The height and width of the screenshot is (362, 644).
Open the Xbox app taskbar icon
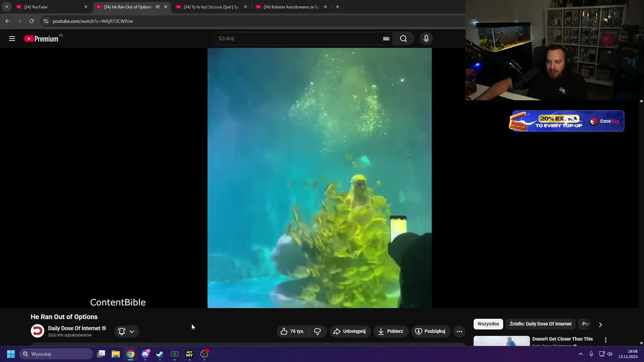pos(175,354)
